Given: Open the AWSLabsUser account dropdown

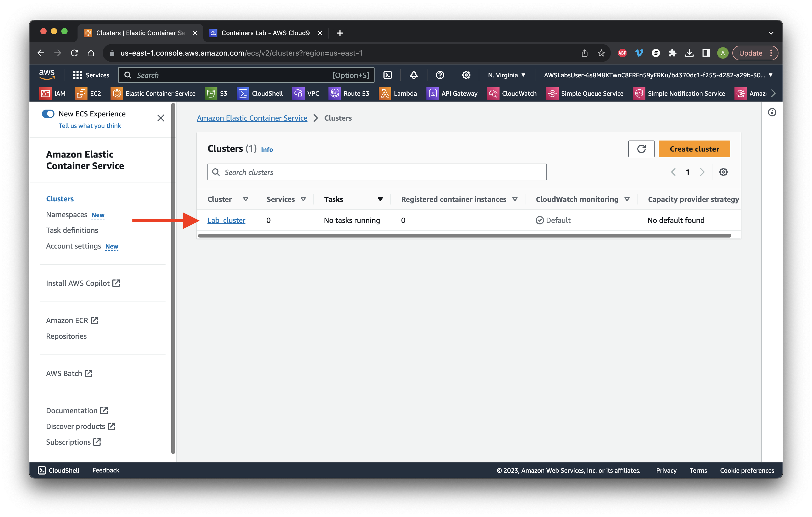Looking at the screenshot, I should pos(658,75).
